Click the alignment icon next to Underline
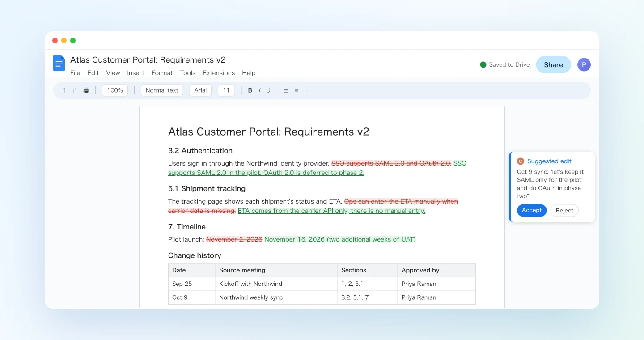This screenshot has height=340, width=644. pyautogui.click(x=286, y=90)
